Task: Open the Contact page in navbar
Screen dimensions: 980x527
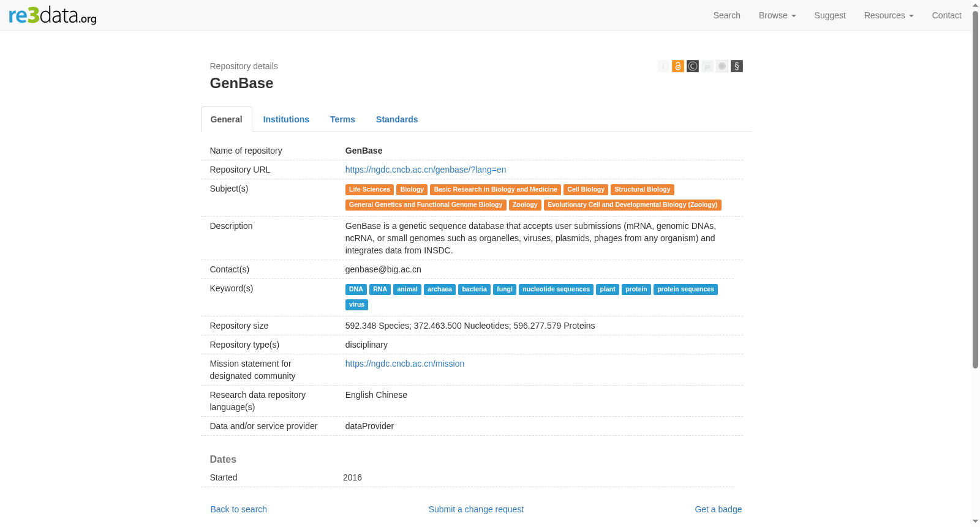Action: [947, 15]
